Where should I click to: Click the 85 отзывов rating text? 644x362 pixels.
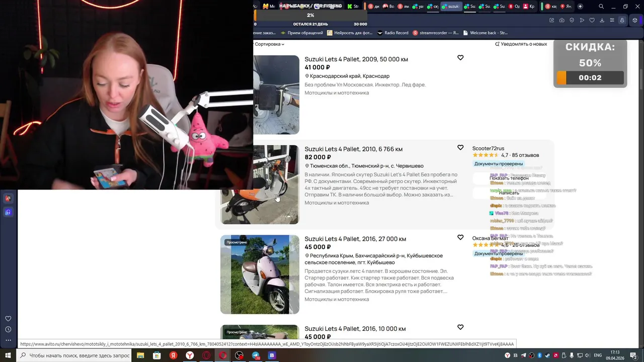click(525, 155)
